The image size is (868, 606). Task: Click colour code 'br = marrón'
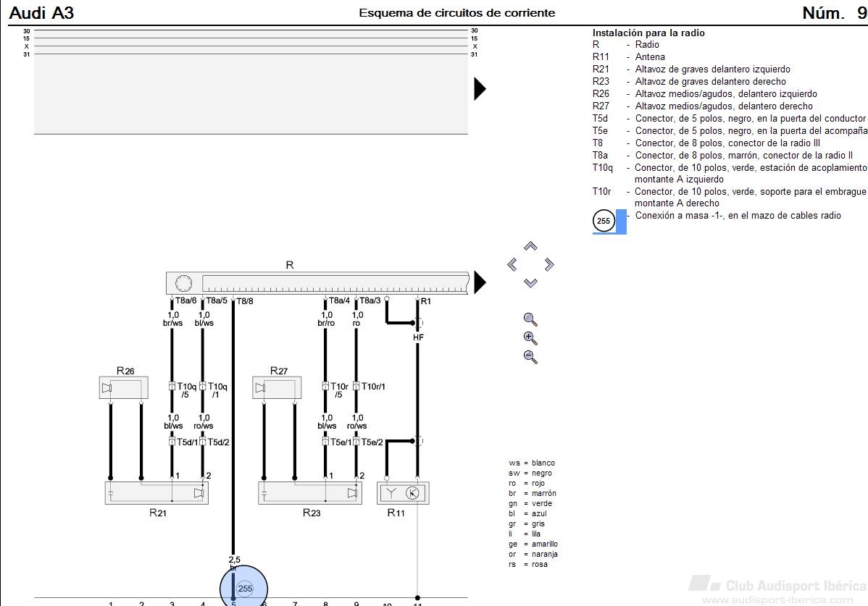[x=533, y=493]
